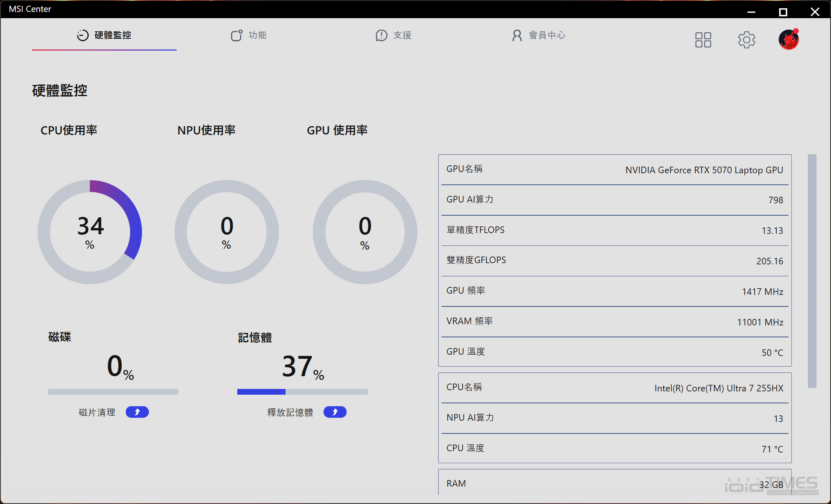Click the member center person icon

[x=517, y=35]
